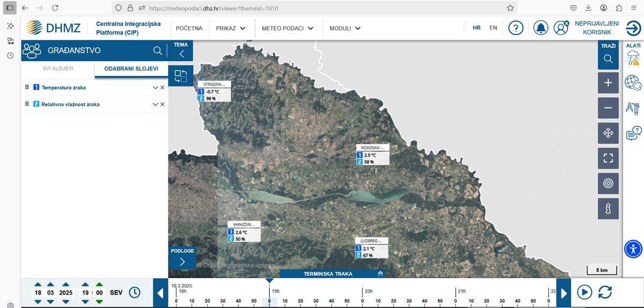Activate the pan map arrows tool
The height and width of the screenshot is (308, 644).
608,133
